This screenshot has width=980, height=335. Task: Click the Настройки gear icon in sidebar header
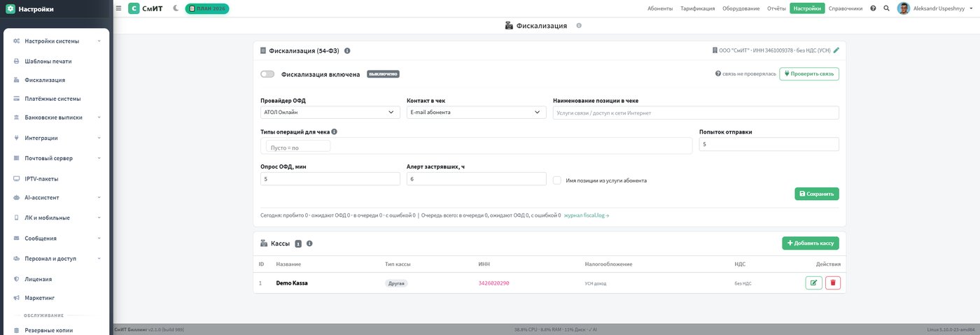pyautogui.click(x=10, y=9)
